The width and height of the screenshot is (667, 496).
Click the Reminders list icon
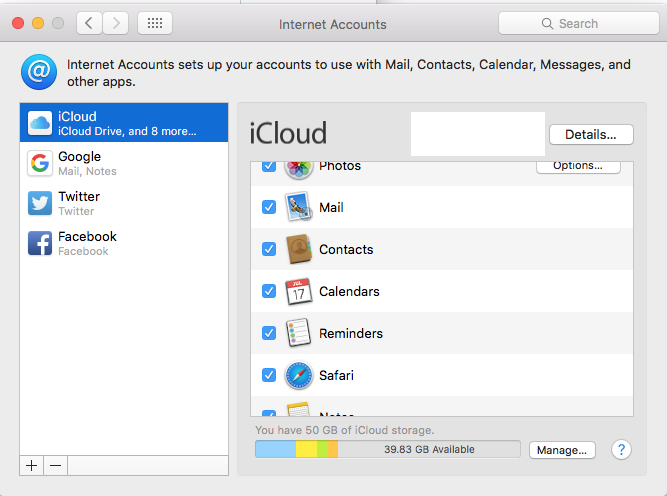coord(299,333)
